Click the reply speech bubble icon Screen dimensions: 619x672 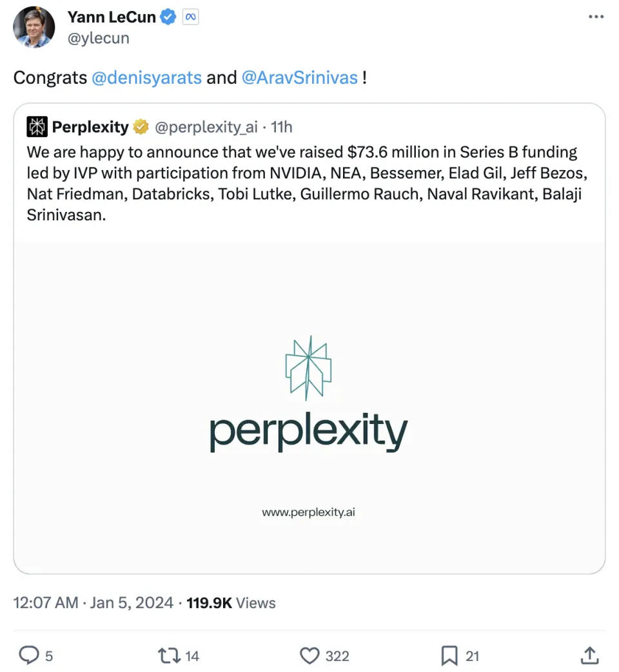(28, 656)
